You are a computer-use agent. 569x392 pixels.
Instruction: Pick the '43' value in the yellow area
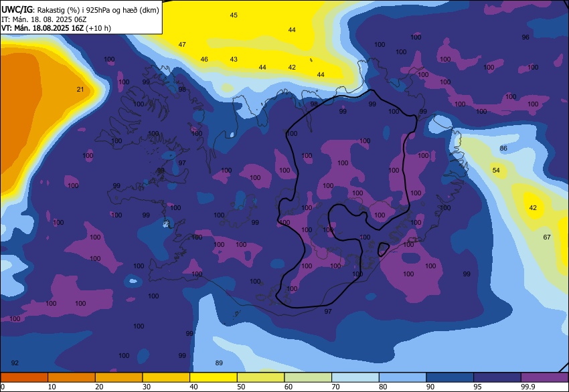click(234, 59)
